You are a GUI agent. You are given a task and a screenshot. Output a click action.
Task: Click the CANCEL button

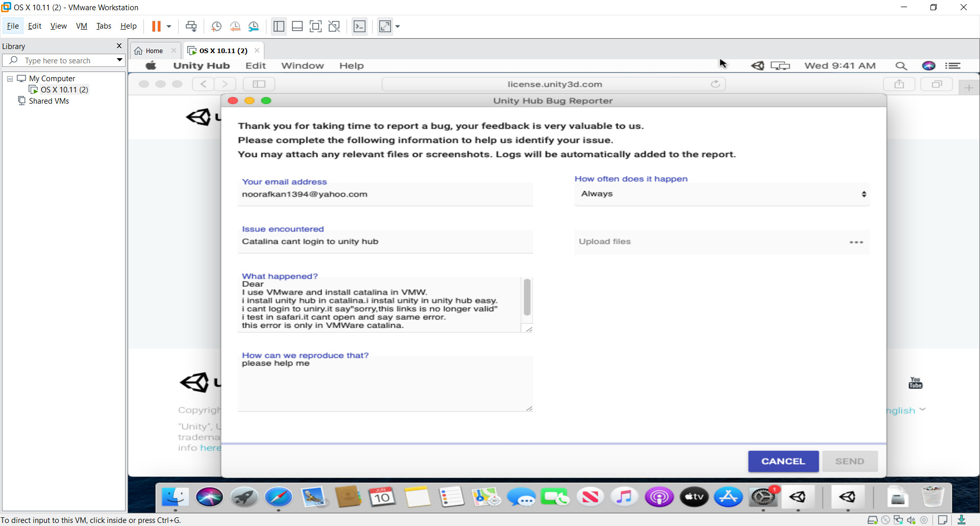pyautogui.click(x=783, y=461)
